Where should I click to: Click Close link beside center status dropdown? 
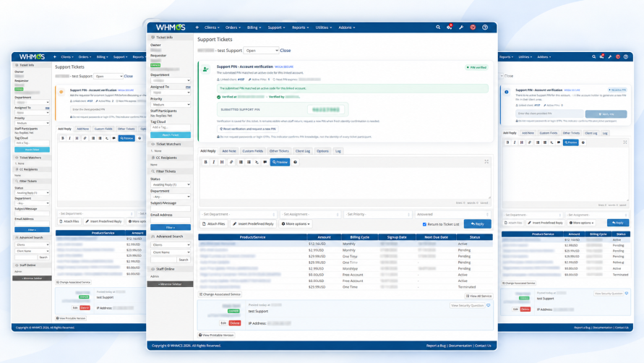point(285,51)
